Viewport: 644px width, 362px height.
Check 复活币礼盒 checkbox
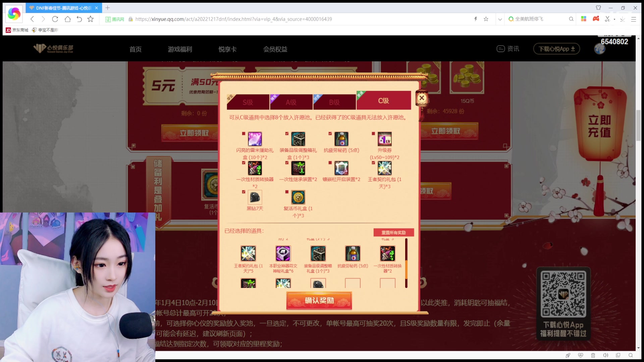click(287, 192)
